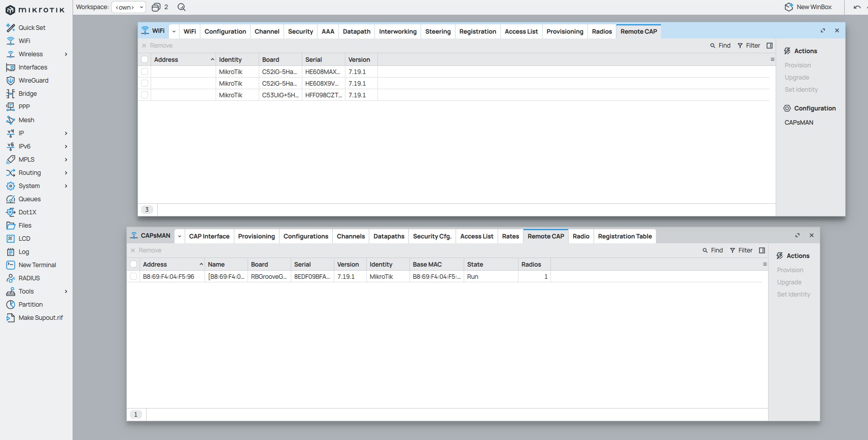This screenshot has height=440, width=868.
Task: Check the select-all box in CAPsMAN table header
Action: click(x=133, y=264)
